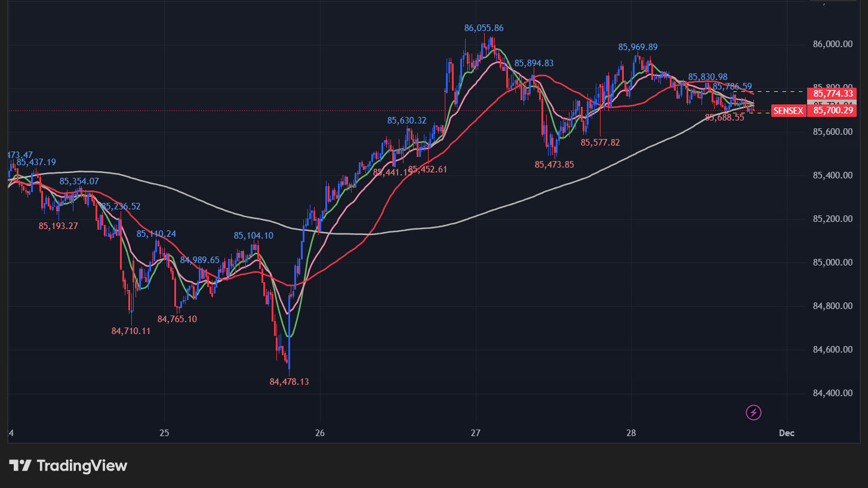Click the 84,478.13 swing low label
868x488 pixels.
(x=289, y=382)
